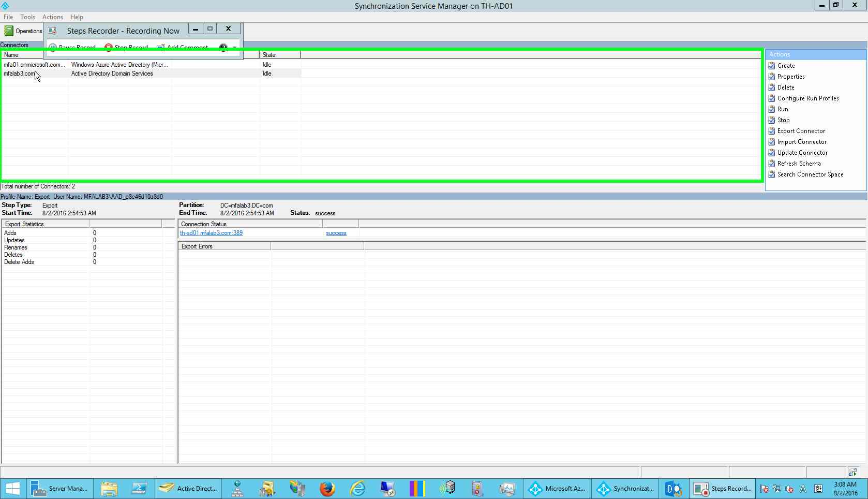Switch to Steps Record... taskbar button
This screenshot has height=499, width=868.
[723, 489]
